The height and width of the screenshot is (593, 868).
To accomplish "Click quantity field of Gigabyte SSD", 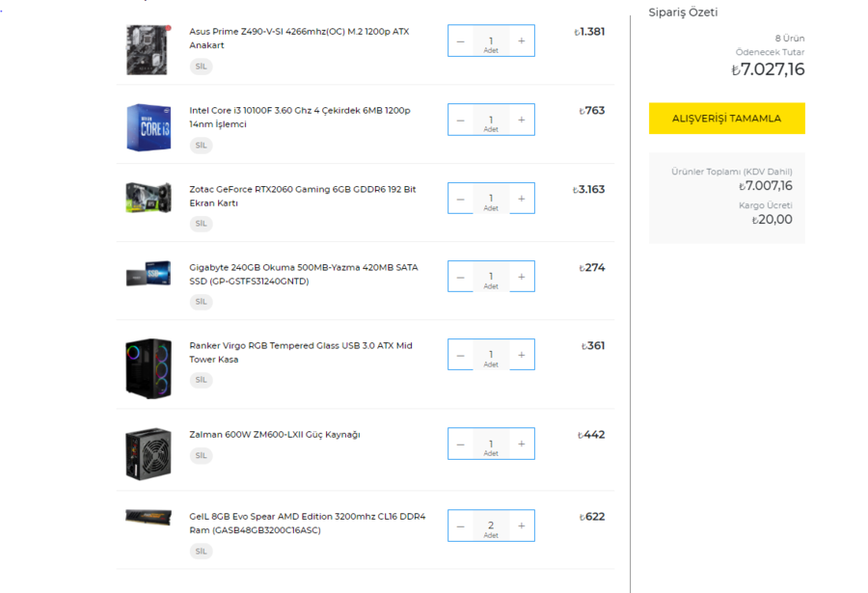I will [491, 277].
